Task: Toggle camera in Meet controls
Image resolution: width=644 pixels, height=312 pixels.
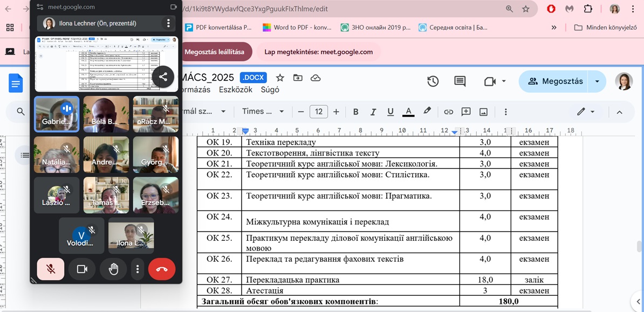Action: [82, 269]
